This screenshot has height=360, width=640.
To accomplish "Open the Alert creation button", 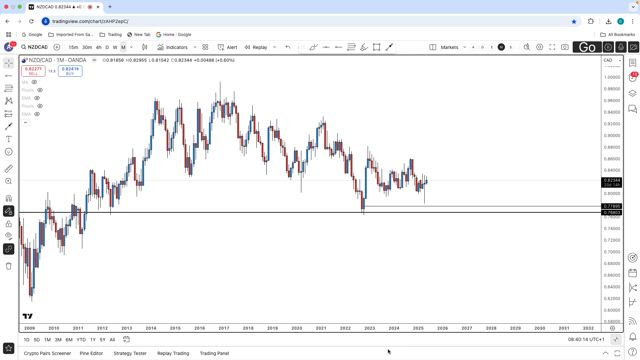I will tap(227, 47).
